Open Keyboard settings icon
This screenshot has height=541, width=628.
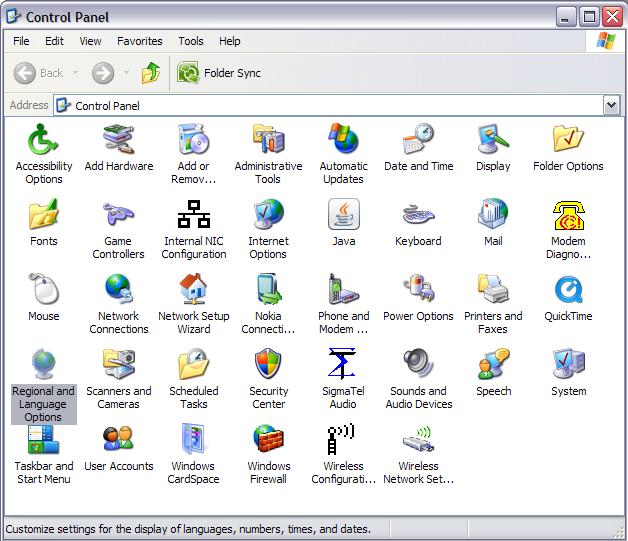pos(419,214)
